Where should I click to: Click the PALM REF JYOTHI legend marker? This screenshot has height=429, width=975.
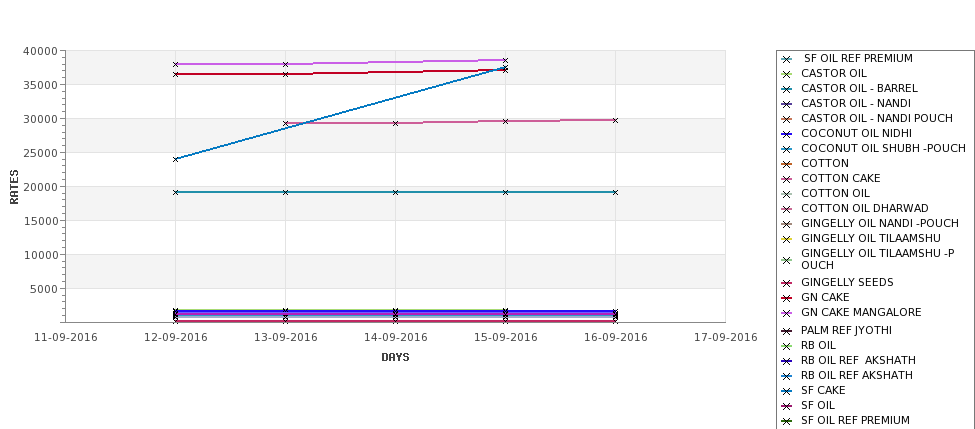[x=787, y=331]
